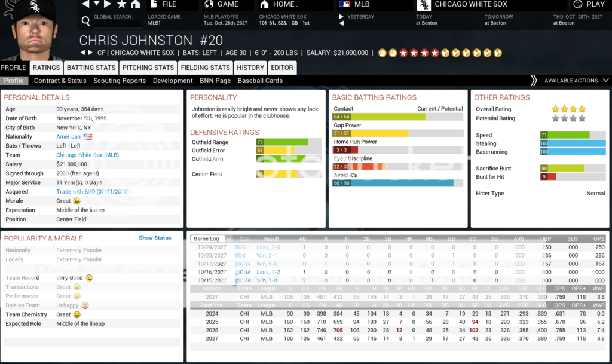Open the Chicago White Sox (MLB) team link
Viewport: 612px width, 364px height.
click(x=87, y=155)
